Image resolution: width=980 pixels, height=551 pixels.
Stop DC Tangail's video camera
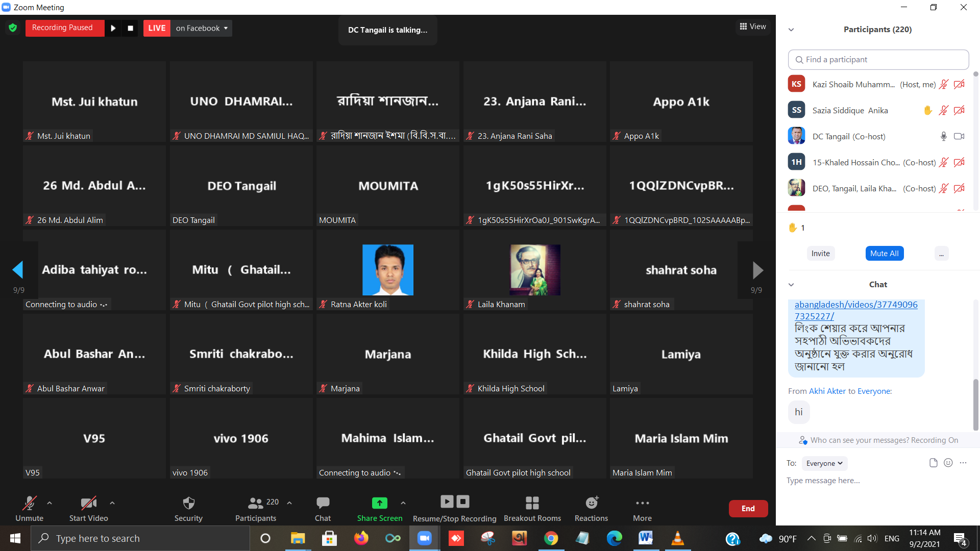click(x=960, y=136)
